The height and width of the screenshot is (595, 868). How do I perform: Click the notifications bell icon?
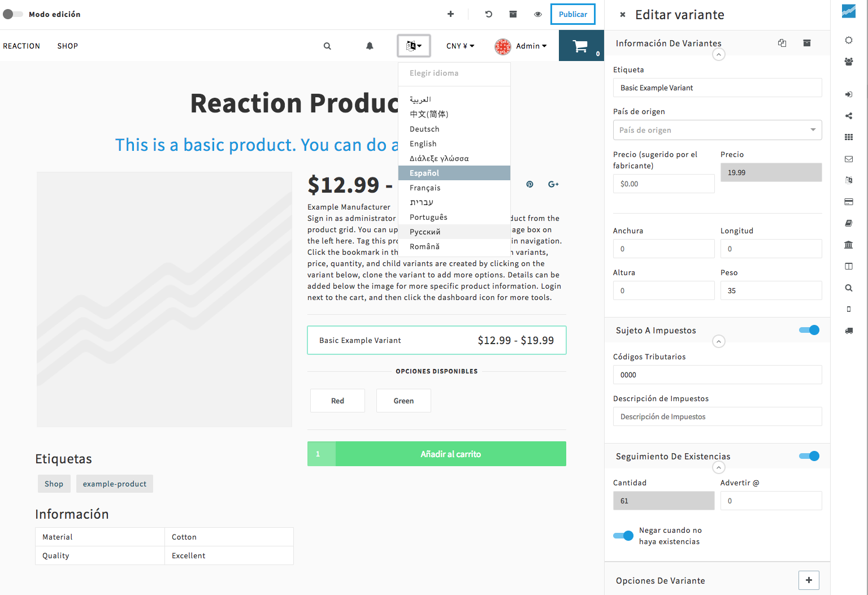(370, 46)
